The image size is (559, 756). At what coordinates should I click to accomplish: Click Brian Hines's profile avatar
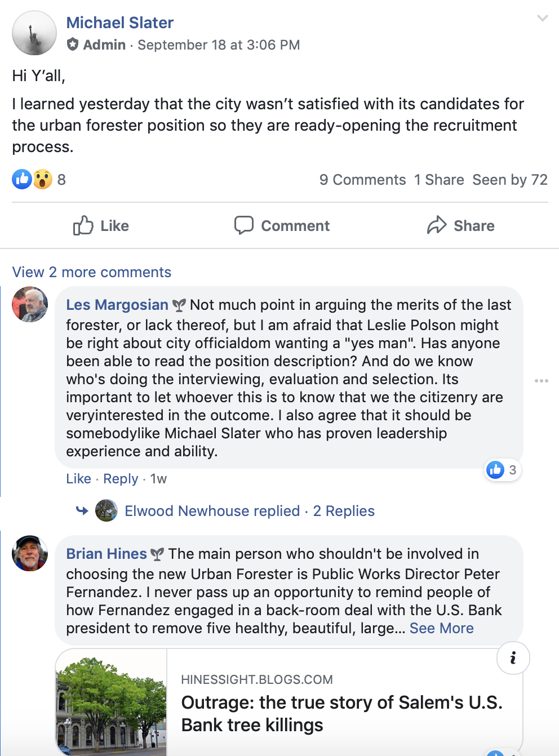pyautogui.click(x=30, y=553)
